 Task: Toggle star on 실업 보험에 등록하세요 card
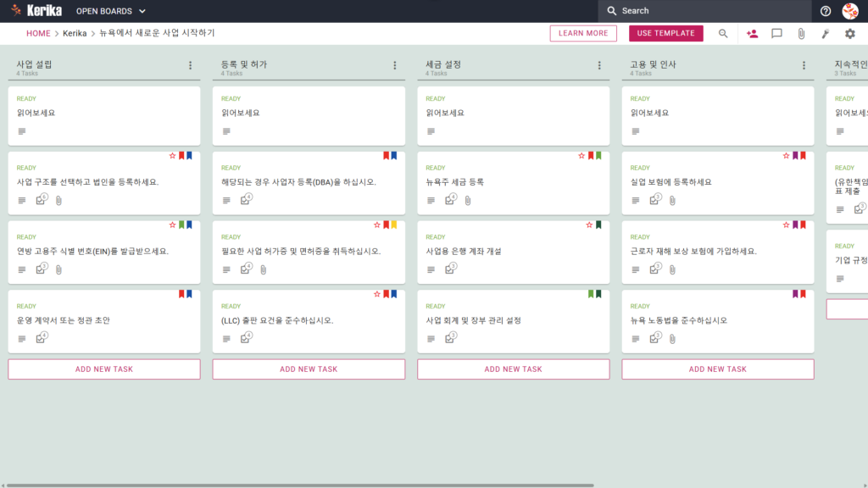786,156
